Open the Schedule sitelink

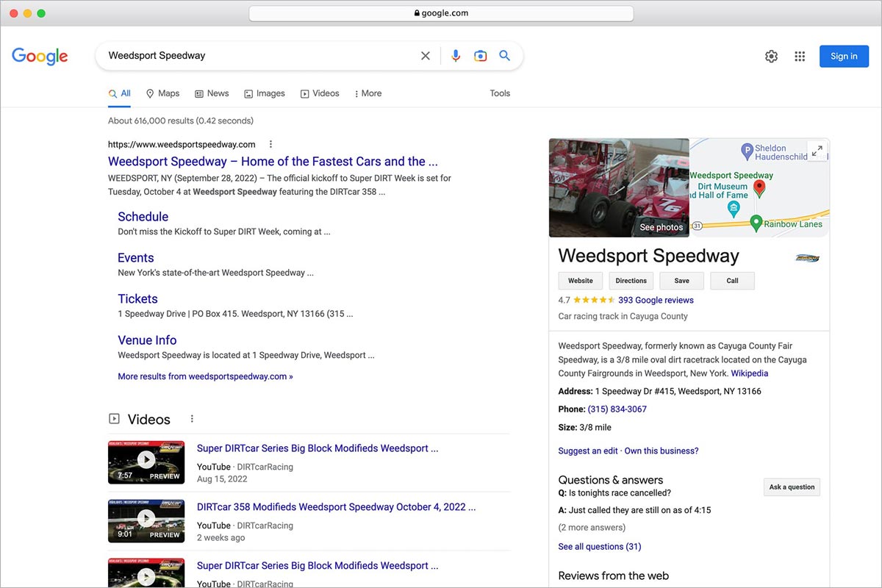click(143, 217)
